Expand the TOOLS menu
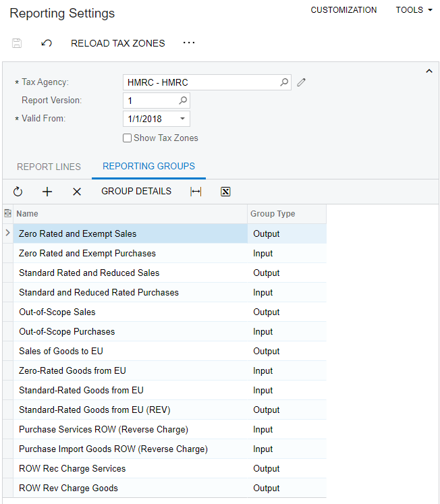440x504 pixels. pyautogui.click(x=414, y=10)
